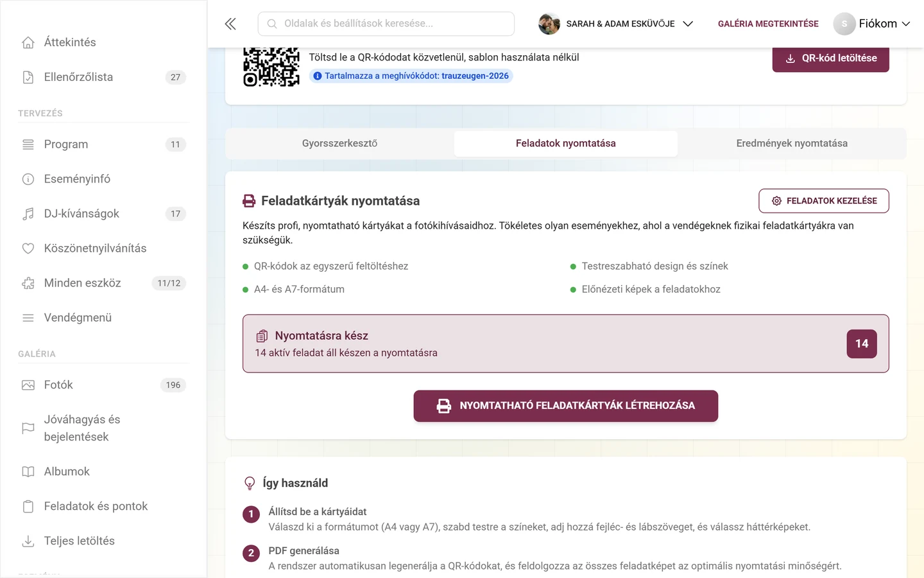Open the Eredmények nyomtatása tab
The height and width of the screenshot is (578, 924).
click(792, 144)
